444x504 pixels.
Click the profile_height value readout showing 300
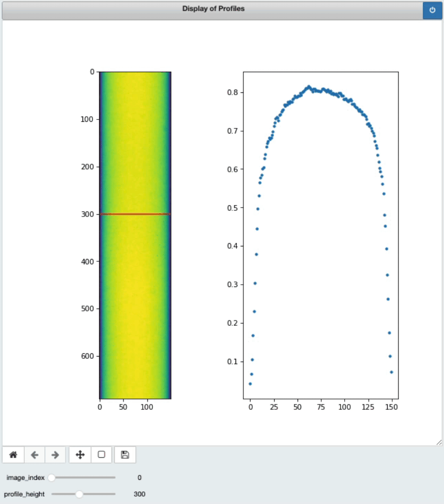point(139,494)
